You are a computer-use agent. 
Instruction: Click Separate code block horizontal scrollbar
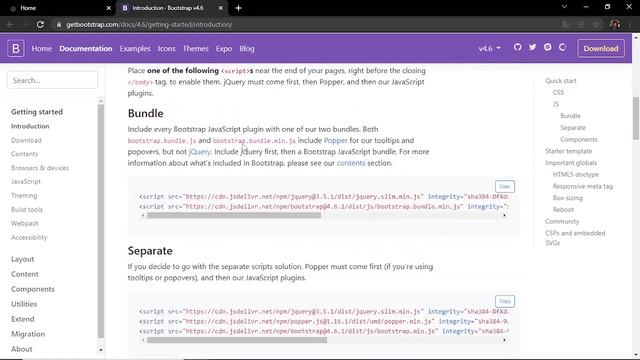tap(237, 340)
